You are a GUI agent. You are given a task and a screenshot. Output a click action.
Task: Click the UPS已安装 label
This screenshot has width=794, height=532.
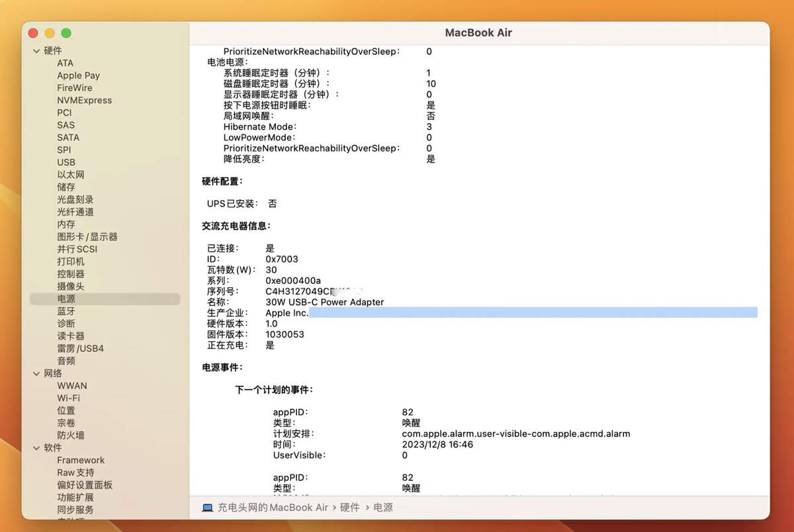click(232, 204)
